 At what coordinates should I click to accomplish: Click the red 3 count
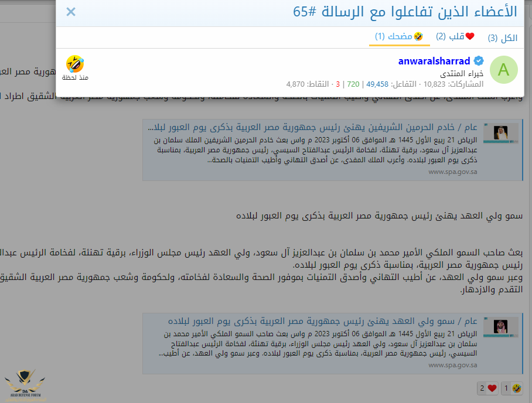point(337,84)
